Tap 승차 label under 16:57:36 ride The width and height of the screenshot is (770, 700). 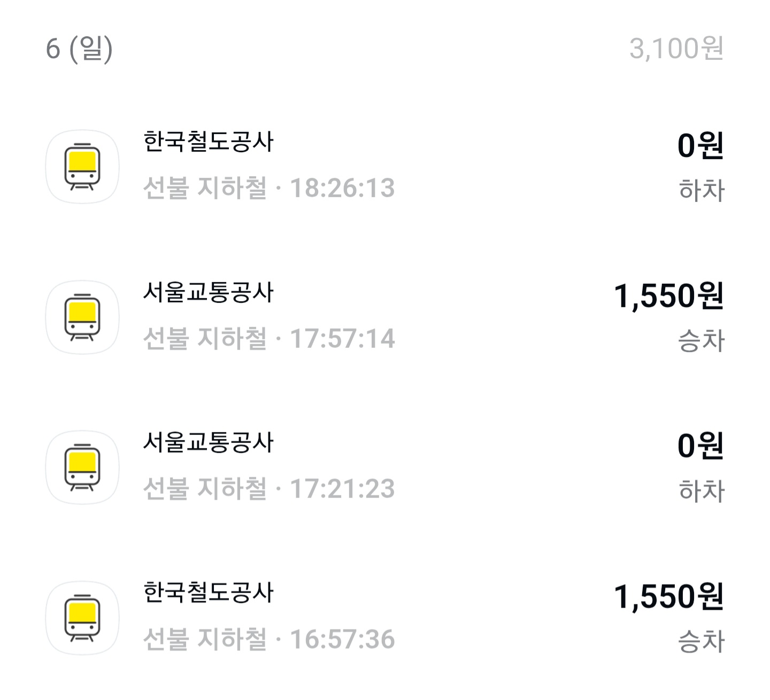point(702,642)
